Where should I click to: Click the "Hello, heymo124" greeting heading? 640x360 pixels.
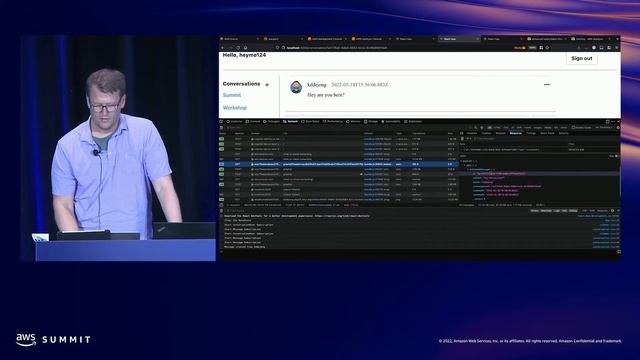click(x=244, y=55)
